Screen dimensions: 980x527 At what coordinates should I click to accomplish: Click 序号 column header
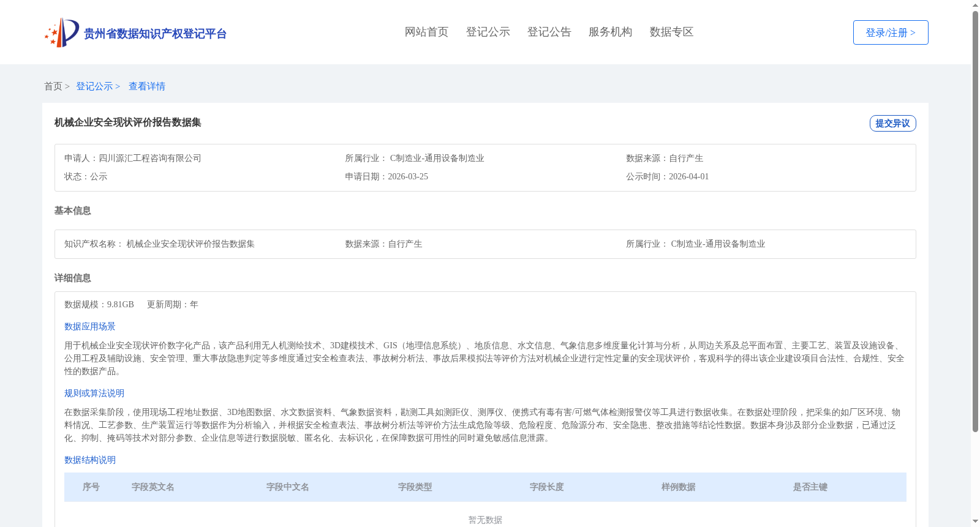point(91,487)
